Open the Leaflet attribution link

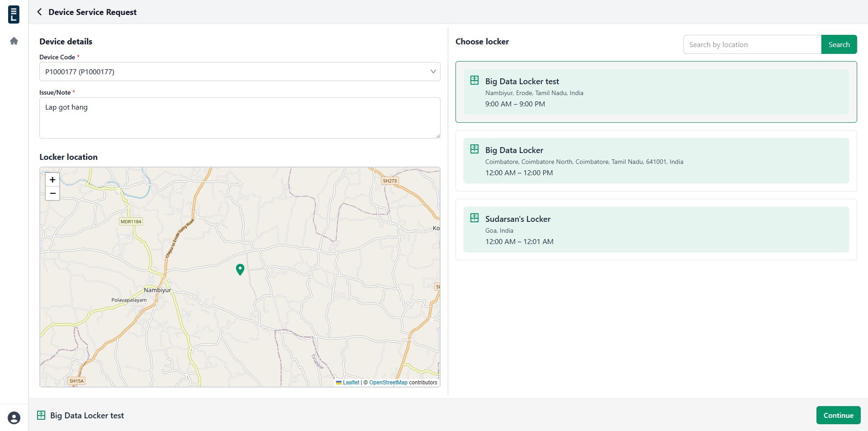tap(351, 383)
